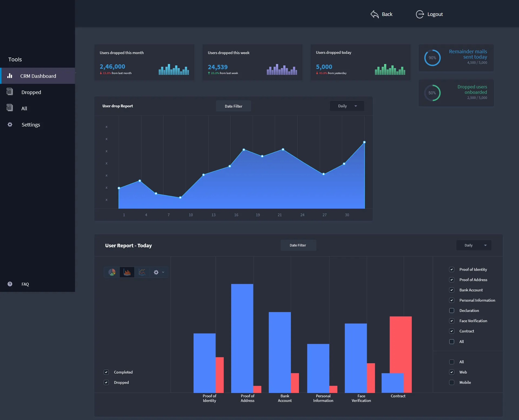Click the Settings gear sidebar icon
This screenshot has height=420, width=519.
(10, 125)
